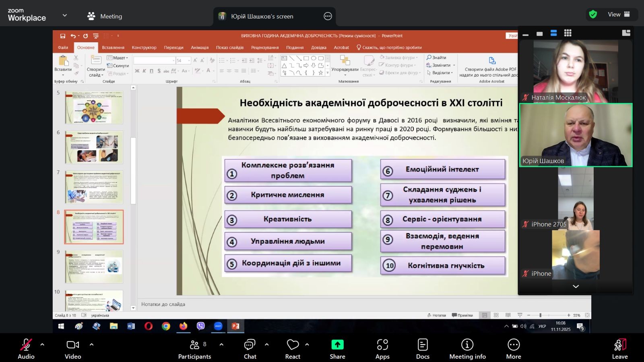Select the Meeting tab
Screen dimensions: 644x362
[x=105, y=17]
